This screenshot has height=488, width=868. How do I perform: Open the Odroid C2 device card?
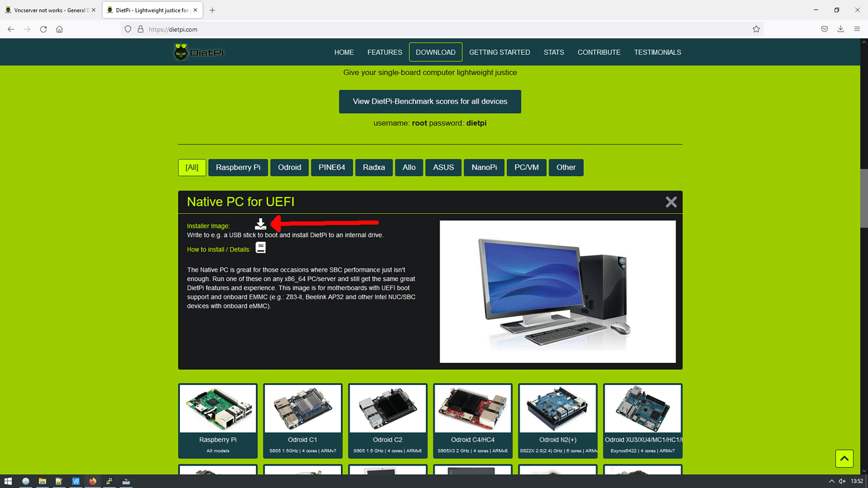(387, 421)
